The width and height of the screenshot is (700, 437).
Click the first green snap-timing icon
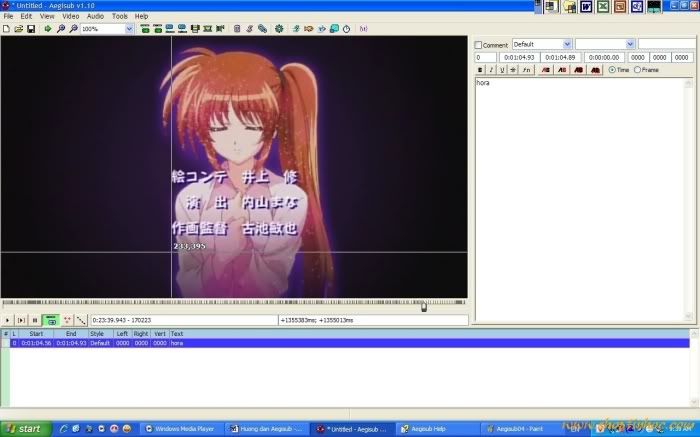click(x=145, y=29)
